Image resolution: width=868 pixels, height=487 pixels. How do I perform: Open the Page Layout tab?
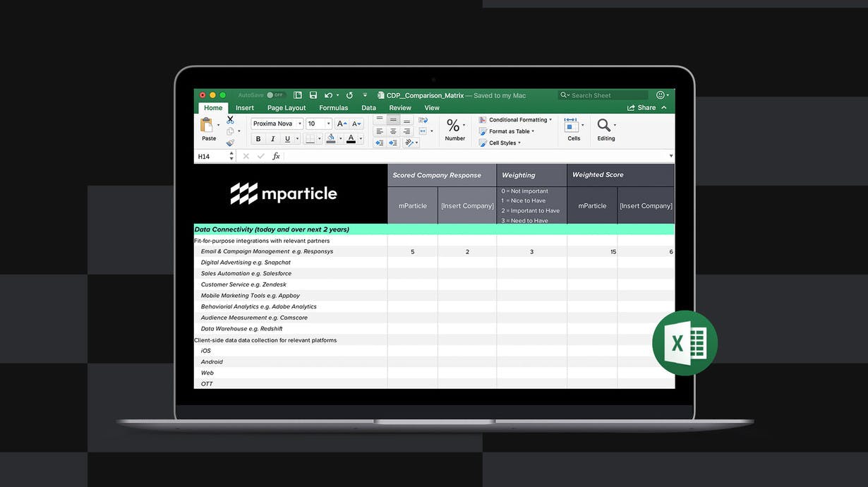tap(287, 108)
